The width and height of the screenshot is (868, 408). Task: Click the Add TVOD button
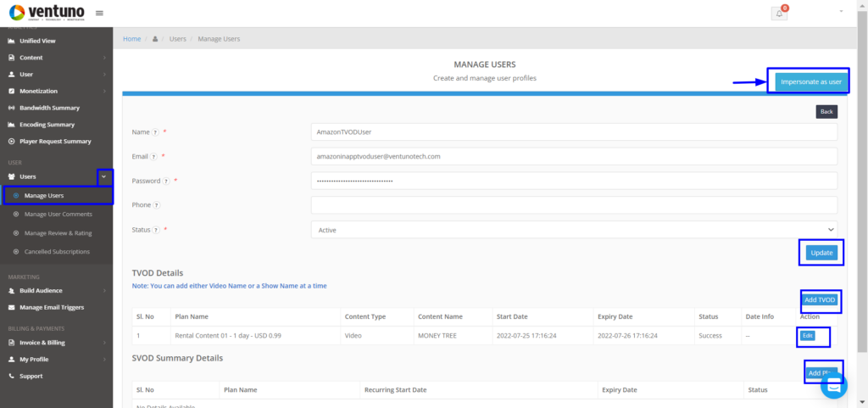[820, 300]
